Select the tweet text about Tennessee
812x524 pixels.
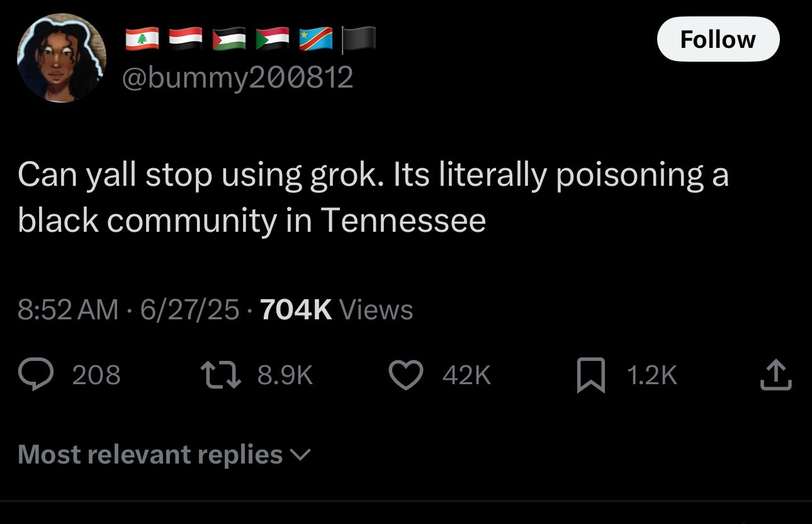(x=373, y=197)
